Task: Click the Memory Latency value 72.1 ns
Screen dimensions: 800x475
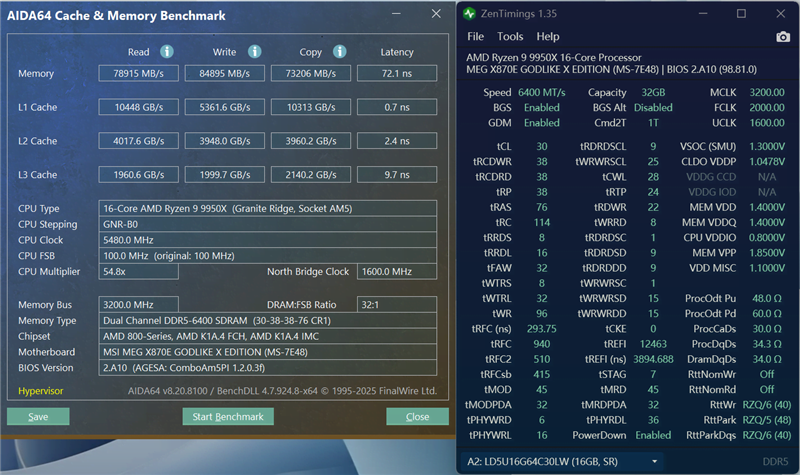Action: (397, 73)
